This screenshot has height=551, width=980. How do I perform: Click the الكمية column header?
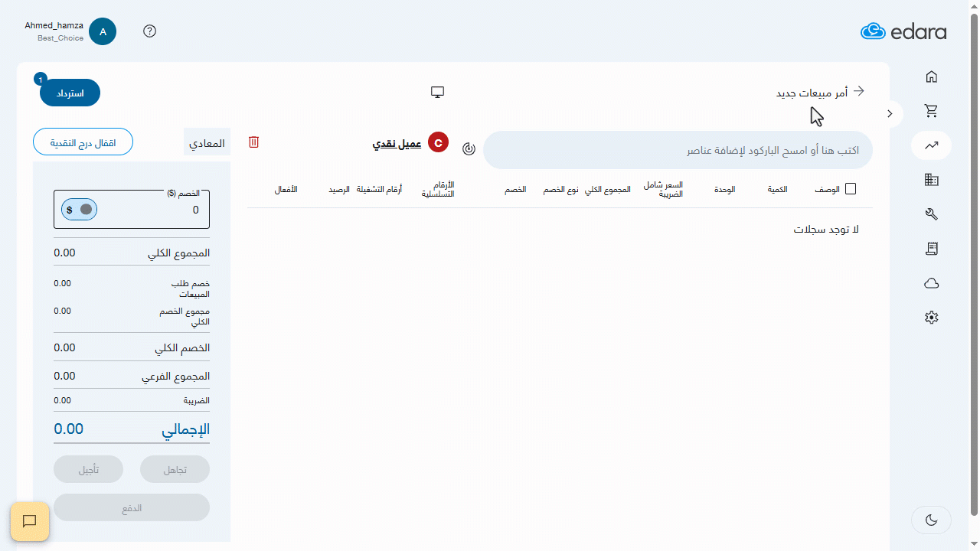[x=778, y=189]
